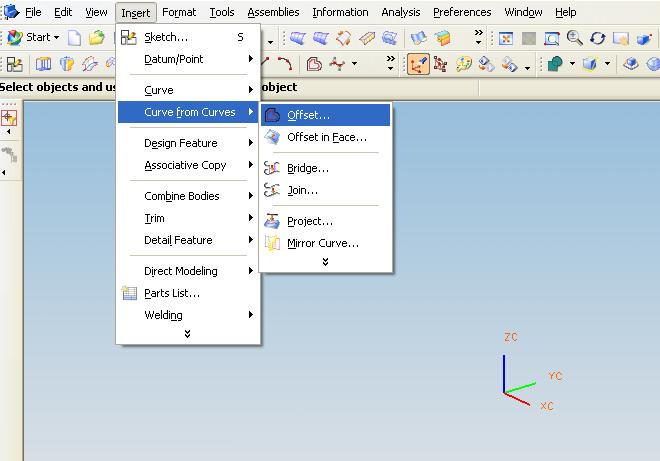Expand more items in Curve from Curves submenu
The image size is (660, 461).
coord(325,262)
